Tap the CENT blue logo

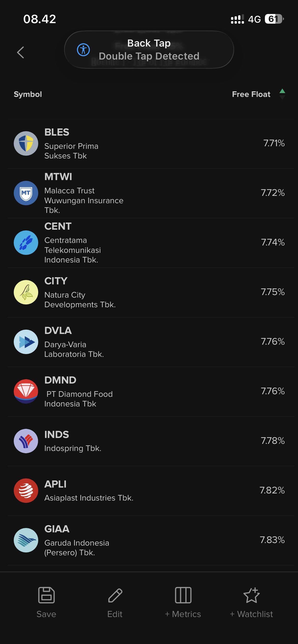coord(26,243)
